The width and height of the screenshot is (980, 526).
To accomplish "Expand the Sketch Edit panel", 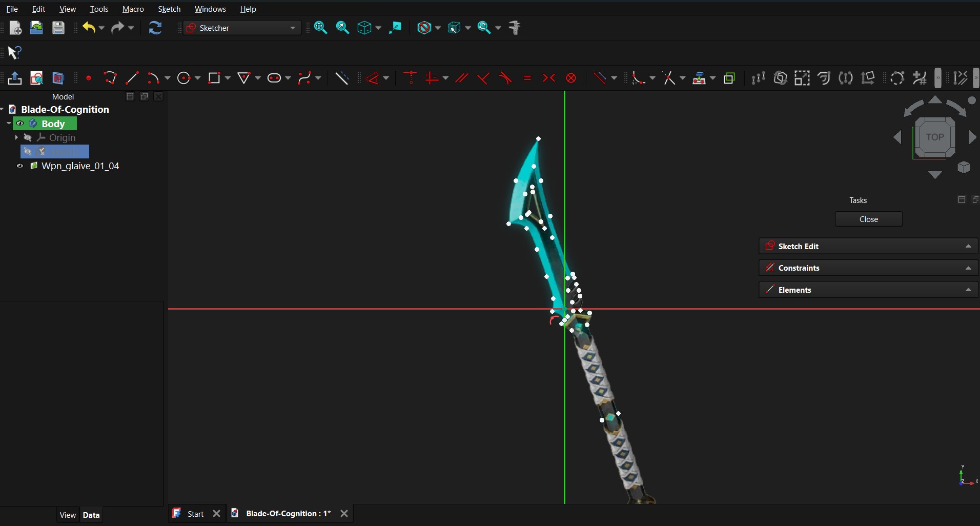I will click(868, 246).
